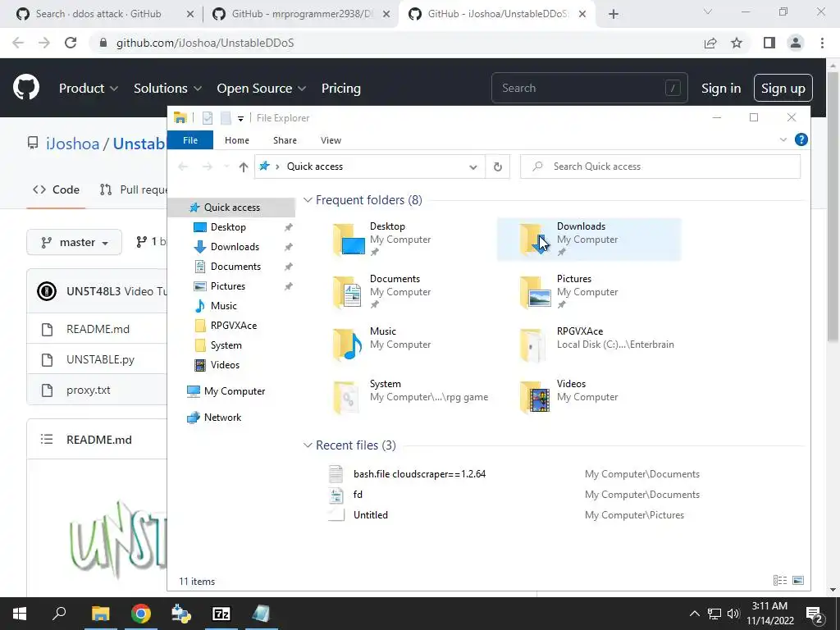Open notification center in system tray

pyautogui.click(x=815, y=614)
